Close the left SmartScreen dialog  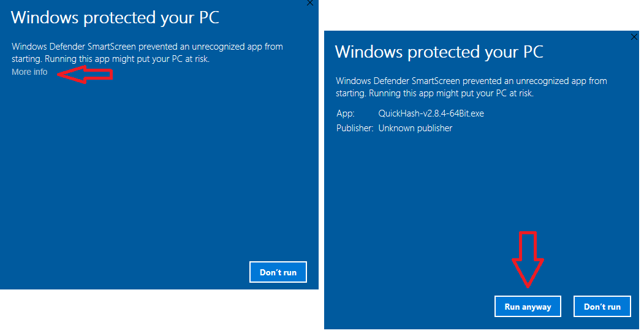pos(310,3)
